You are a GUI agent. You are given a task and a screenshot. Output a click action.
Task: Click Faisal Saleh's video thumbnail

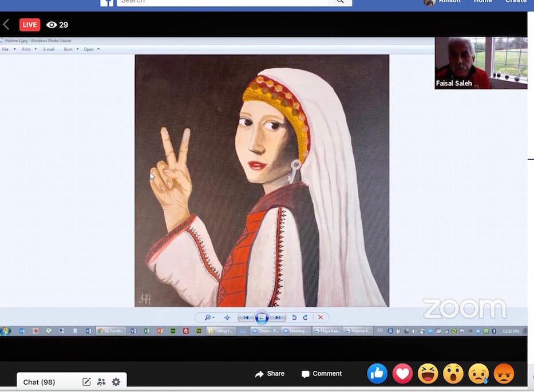click(x=481, y=63)
